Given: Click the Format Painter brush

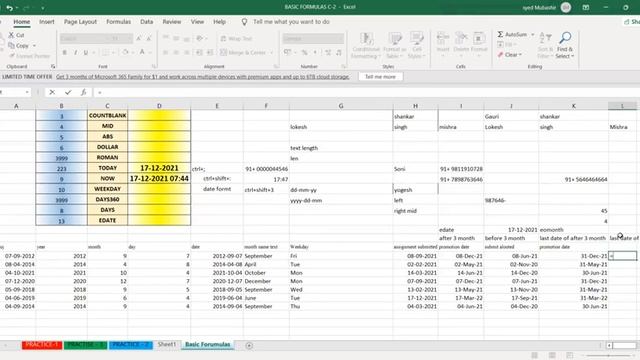Looking at the screenshot, I should pyautogui.click(x=12, y=56).
